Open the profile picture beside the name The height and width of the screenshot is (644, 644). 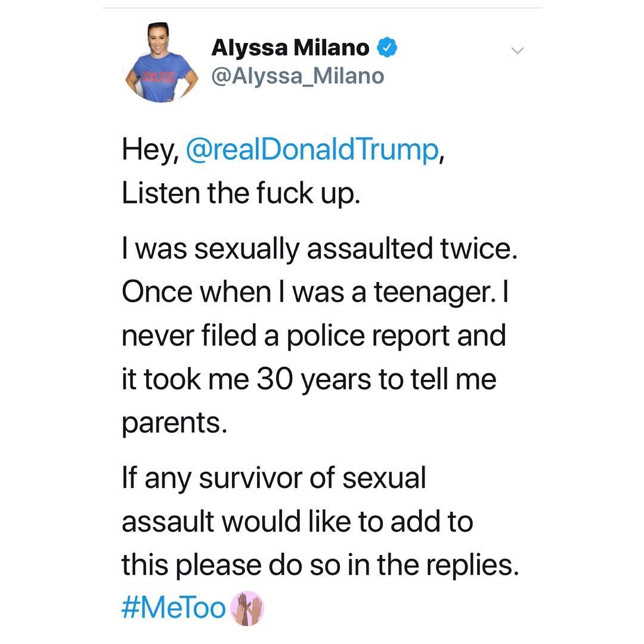162,63
